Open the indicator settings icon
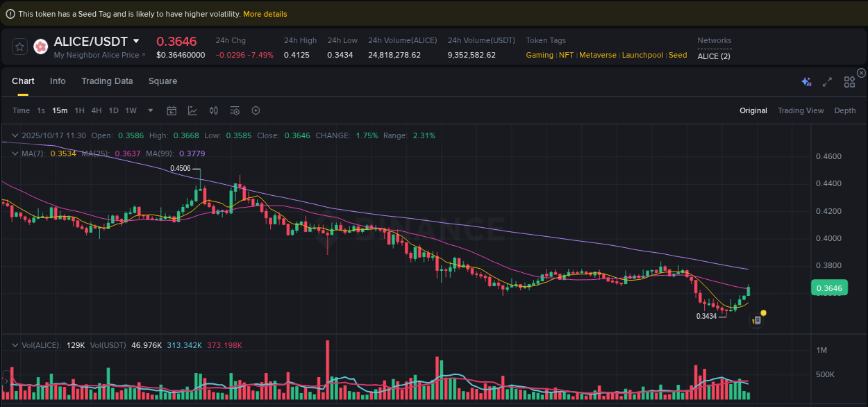The height and width of the screenshot is (407, 868). [x=235, y=110]
